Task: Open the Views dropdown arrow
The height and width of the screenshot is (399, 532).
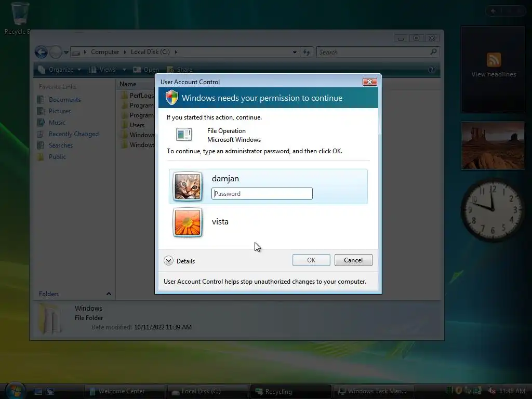Action: point(124,70)
